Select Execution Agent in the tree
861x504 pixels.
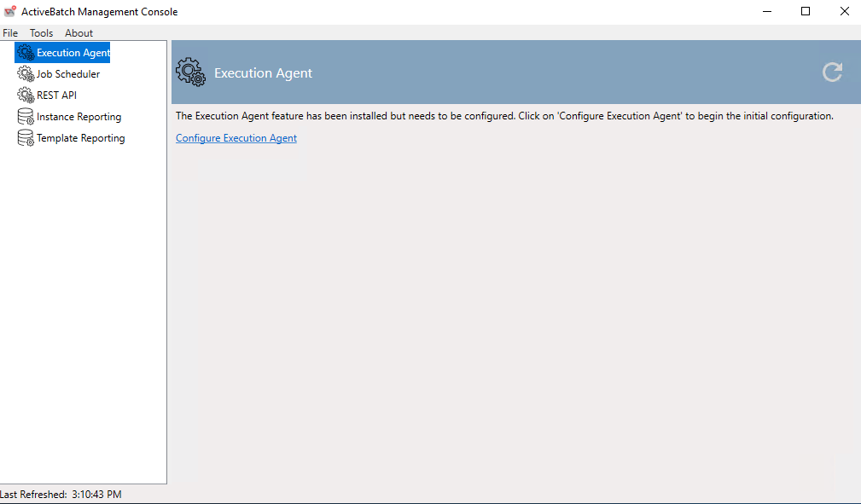click(x=73, y=53)
